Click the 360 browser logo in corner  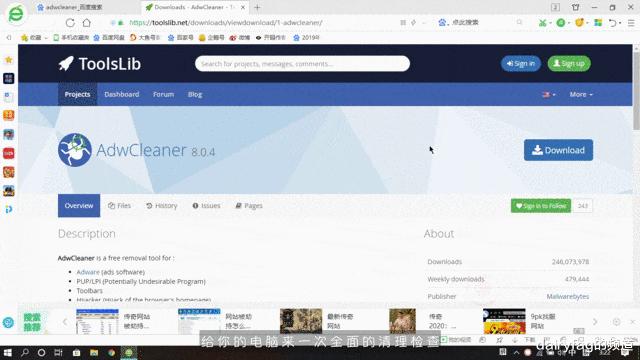point(16,14)
